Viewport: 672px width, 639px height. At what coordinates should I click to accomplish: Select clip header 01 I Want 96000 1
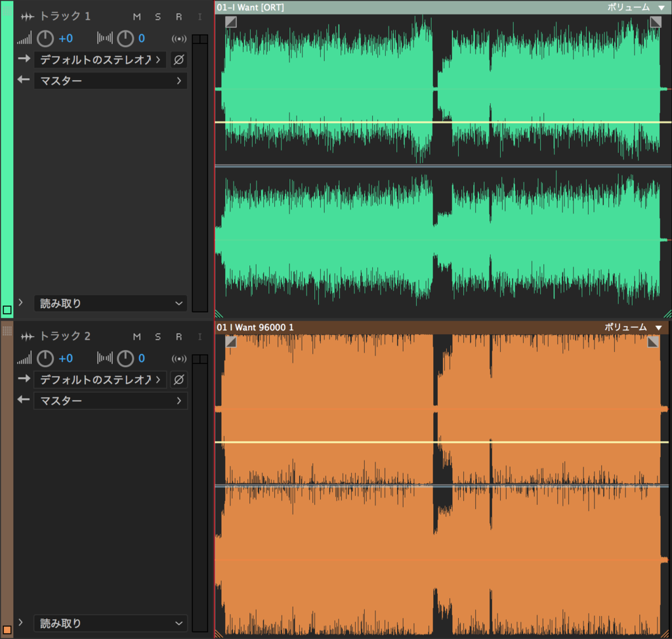coord(442,327)
